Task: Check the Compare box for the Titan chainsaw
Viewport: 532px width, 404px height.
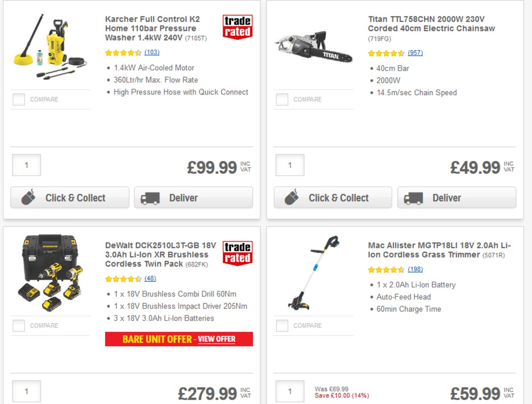Action: pyautogui.click(x=282, y=99)
